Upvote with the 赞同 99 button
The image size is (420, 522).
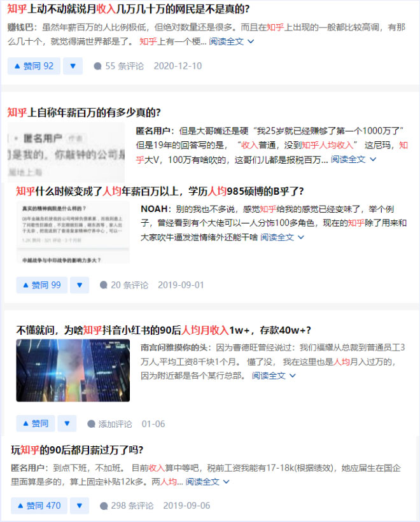(x=41, y=285)
